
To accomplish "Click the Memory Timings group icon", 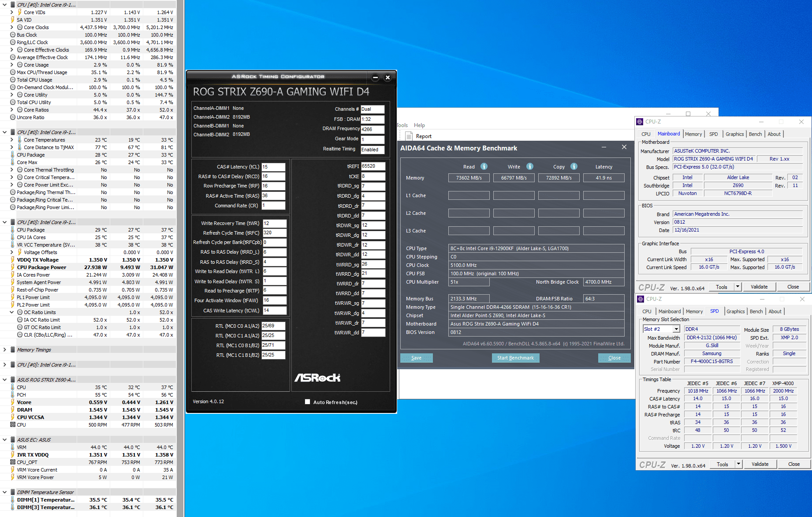I will [12, 350].
